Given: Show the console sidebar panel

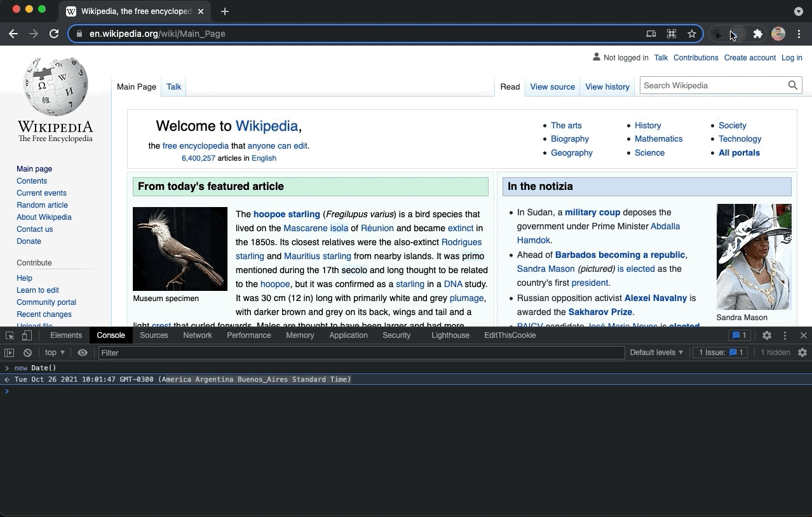Looking at the screenshot, I should tap(10, 352).
